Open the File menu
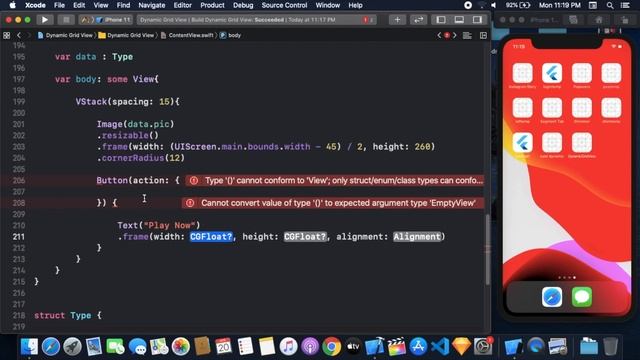Viewport: 640px width, 360px height. pos(59,5)
